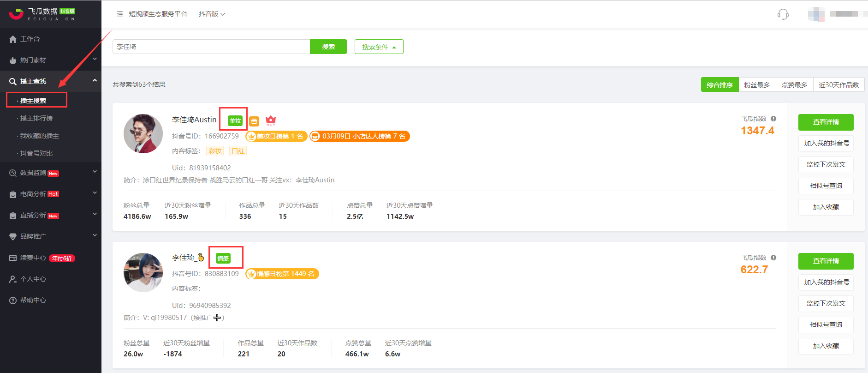Add 李佳琦_ to favorites
This screenshot has width=868, height=373.
click(x=826, y=346)
